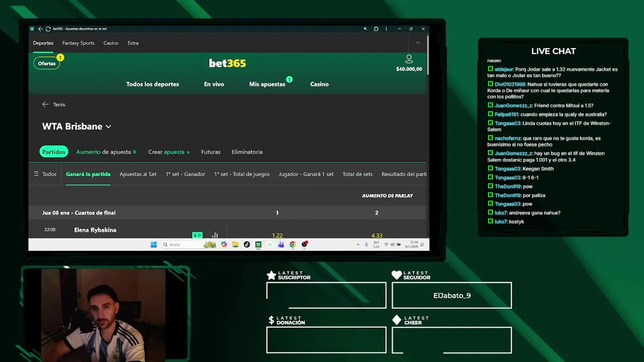This screenshot has width=644, height=362.
Task: Open File Explorer from the taskbar
Action: tap(235, 244)
